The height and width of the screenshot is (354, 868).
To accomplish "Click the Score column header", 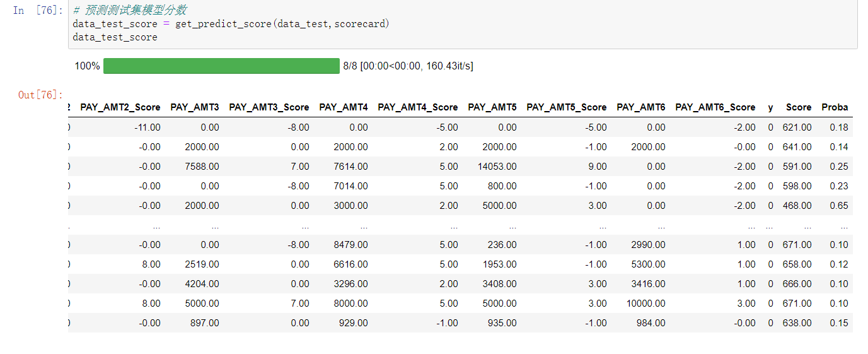I will click(x=799, y=107).
